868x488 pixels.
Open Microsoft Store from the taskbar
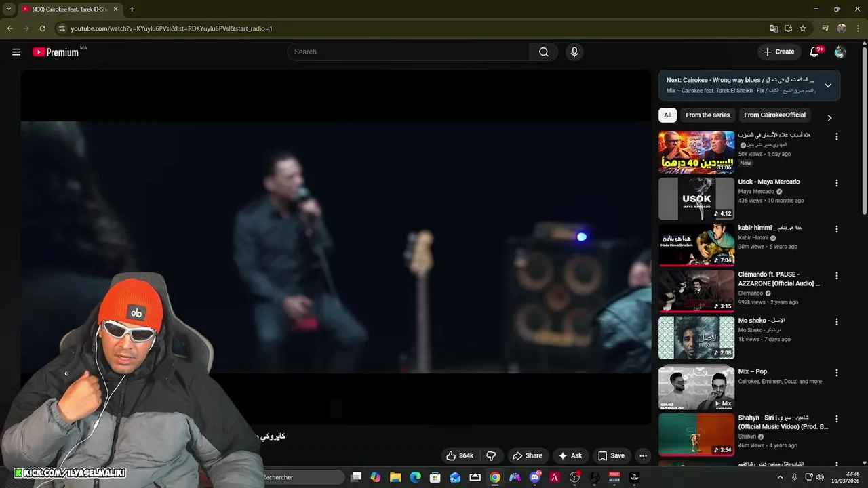(x=435, y=477)
